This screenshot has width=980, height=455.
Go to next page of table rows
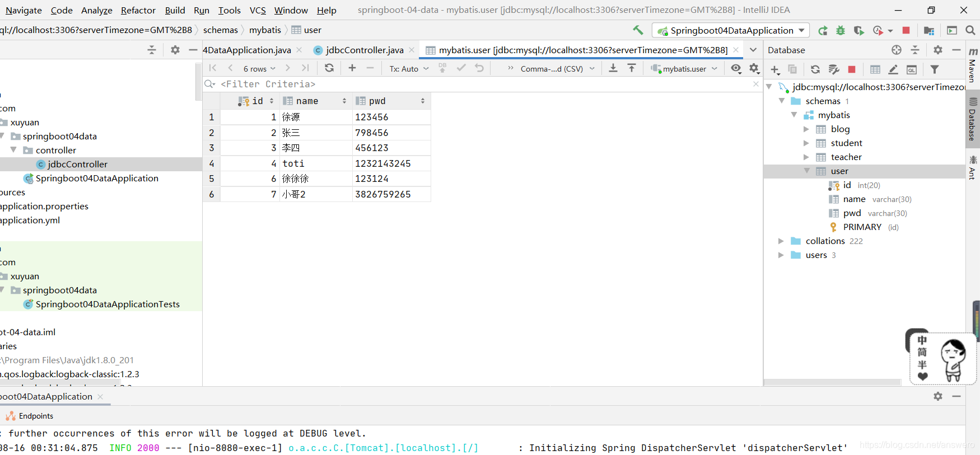point(288,68)
